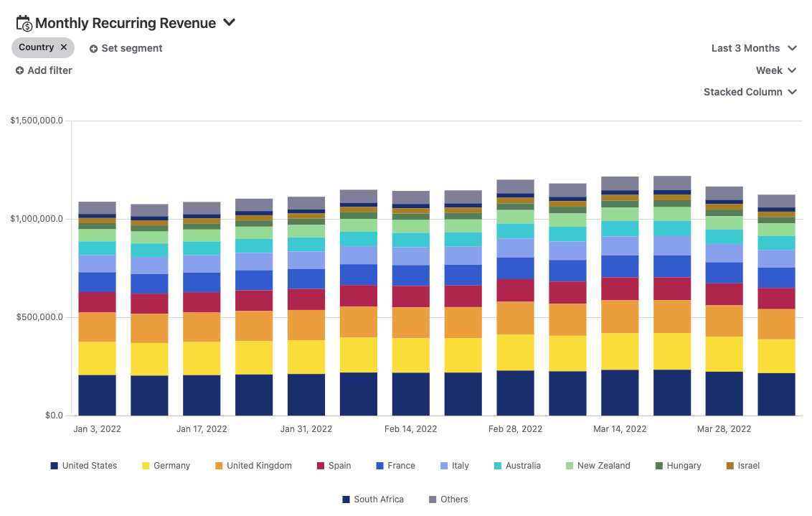Image resolution: width=812 pixels, height=516 pixels.
Task: Open the Week interval dropdown
Action: coord(775,70)
